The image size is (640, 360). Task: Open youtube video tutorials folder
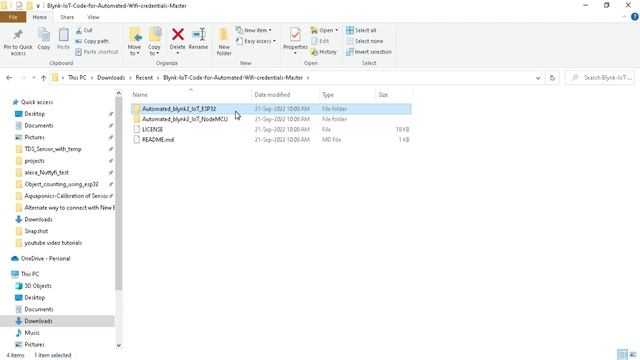53,243
